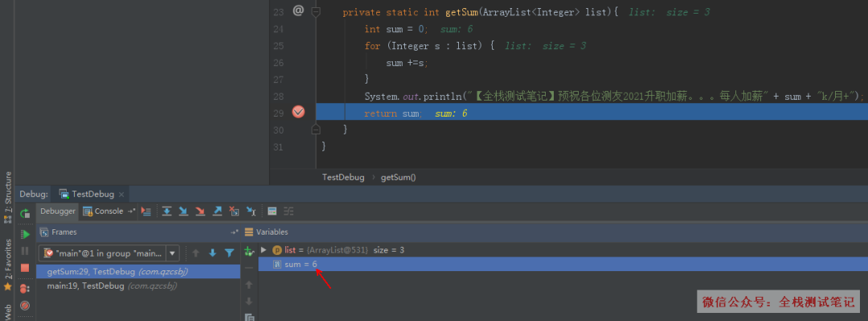This screenshot has width=868, height=321.
Task: Click getSum() in the breadcrumb bar
Action: [398, 178]
